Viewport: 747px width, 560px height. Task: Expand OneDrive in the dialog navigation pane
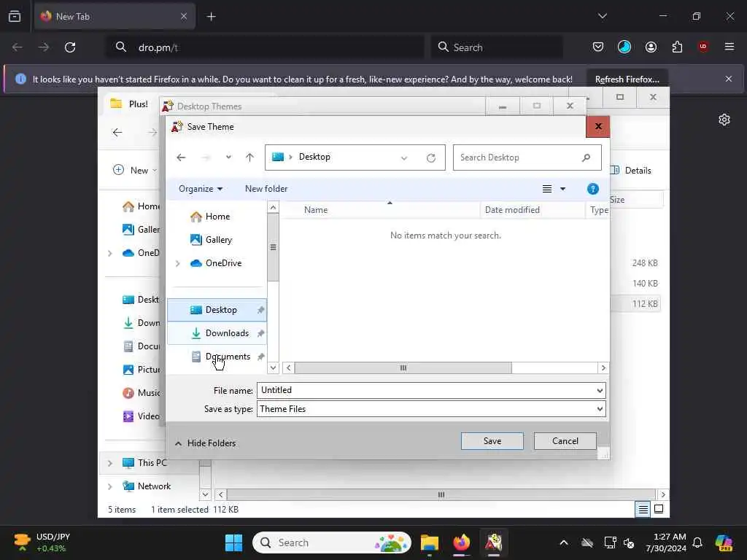(178, 263)
